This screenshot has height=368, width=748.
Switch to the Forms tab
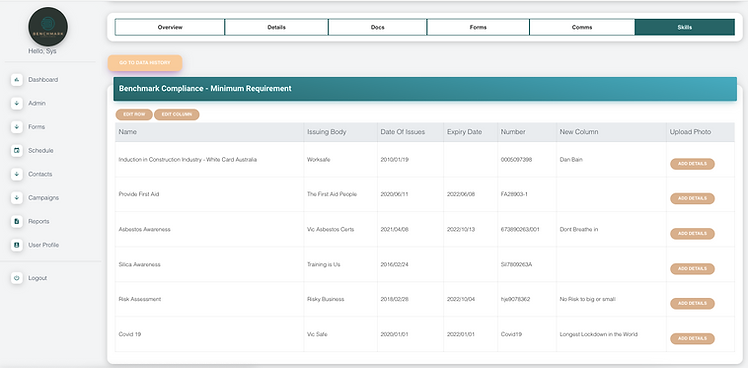coord(478,27)
